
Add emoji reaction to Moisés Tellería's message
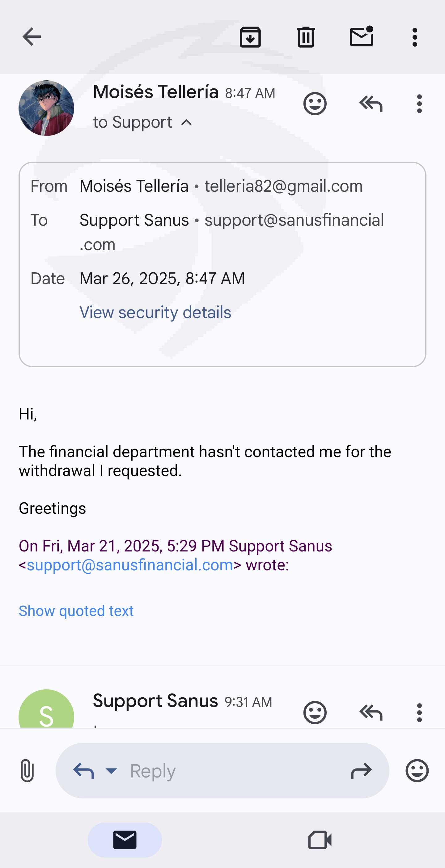[x=315, y=104]
